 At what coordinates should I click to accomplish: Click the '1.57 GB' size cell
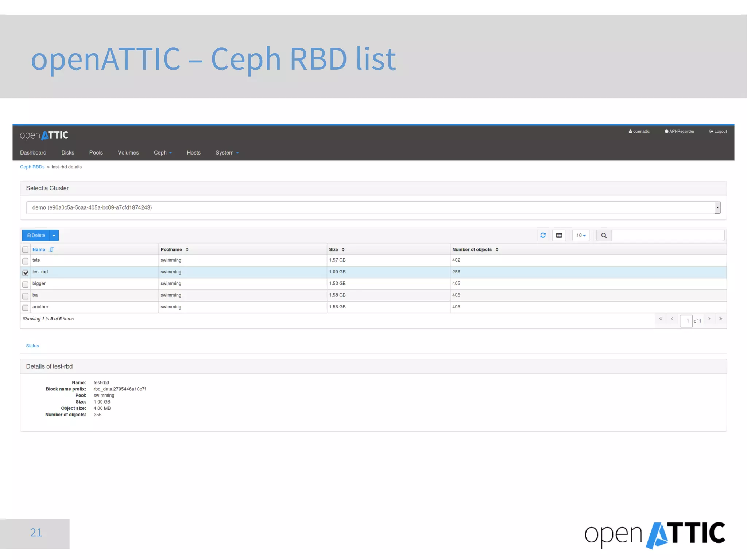pos(337,260)
